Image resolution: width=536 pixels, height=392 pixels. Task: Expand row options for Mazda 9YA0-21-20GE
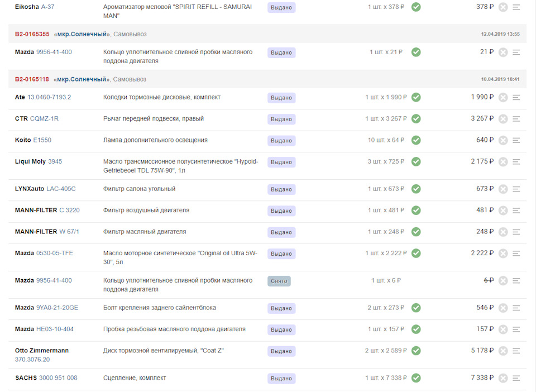[x=516, y=308]
